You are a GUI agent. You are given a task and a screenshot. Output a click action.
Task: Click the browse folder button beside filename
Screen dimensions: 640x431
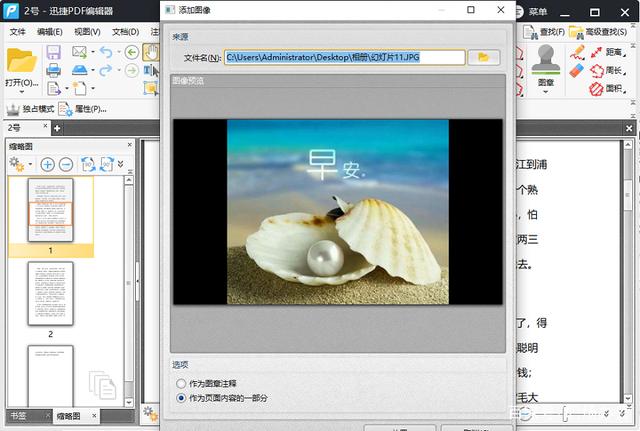coord(484,58)
